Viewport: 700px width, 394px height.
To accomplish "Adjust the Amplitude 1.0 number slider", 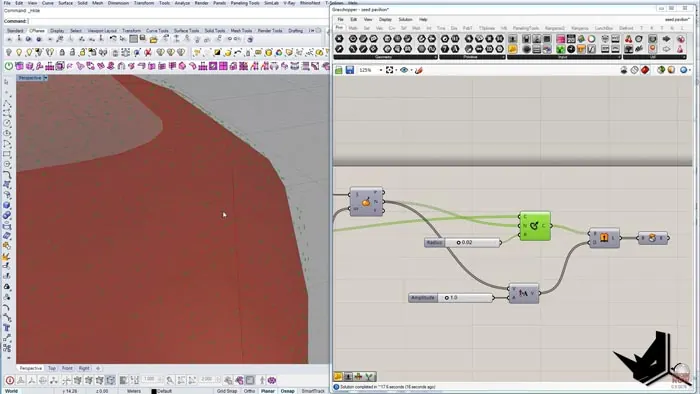I will 451,298.
